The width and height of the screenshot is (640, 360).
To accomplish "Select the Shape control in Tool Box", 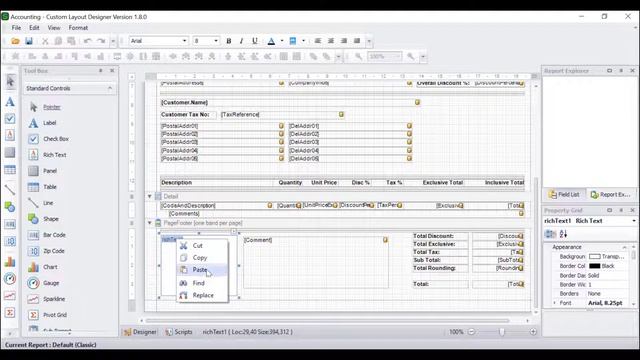I will coord(51,219).
